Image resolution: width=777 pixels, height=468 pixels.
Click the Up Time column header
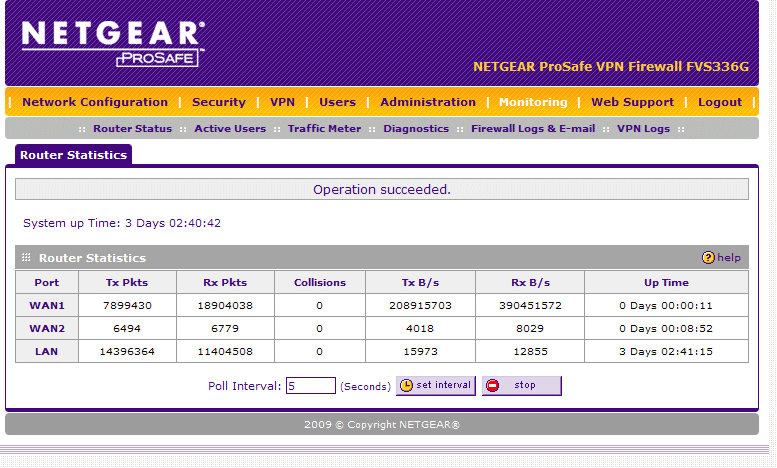click(666, 283)
